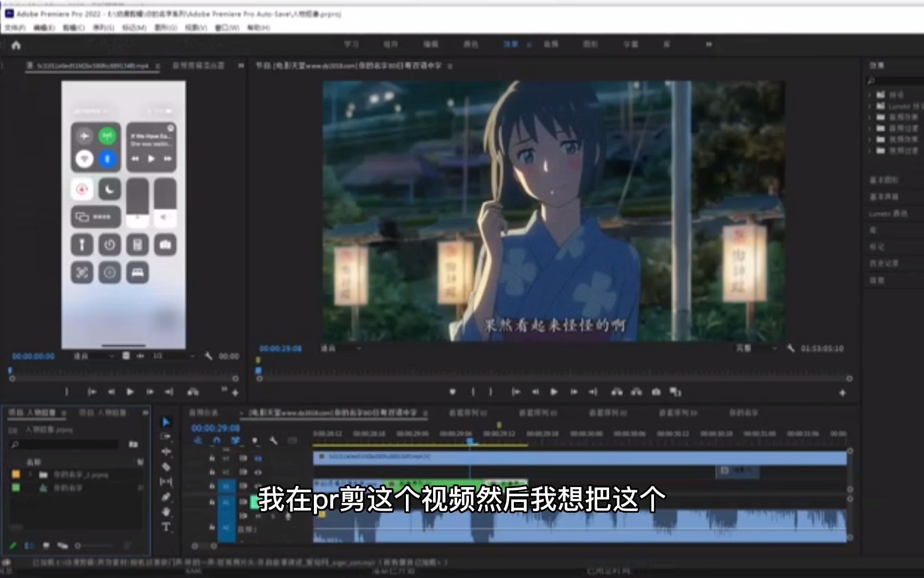Step back one frame in Source Monitor
Image resolution: width=924 pixels, height=578 pixels.
(x=111, y=392)
